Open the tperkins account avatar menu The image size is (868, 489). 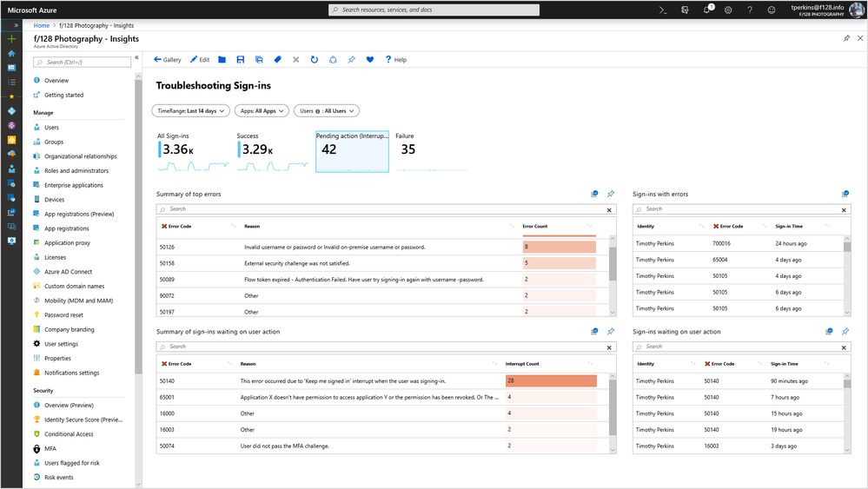click(x=857, y=10)
